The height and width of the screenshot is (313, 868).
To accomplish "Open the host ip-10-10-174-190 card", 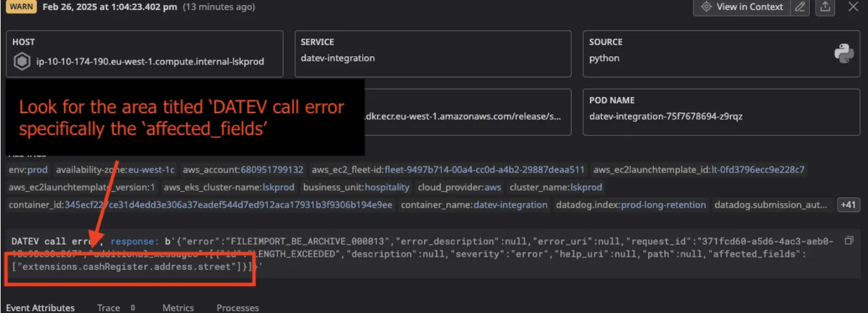I will coord(144,54).
